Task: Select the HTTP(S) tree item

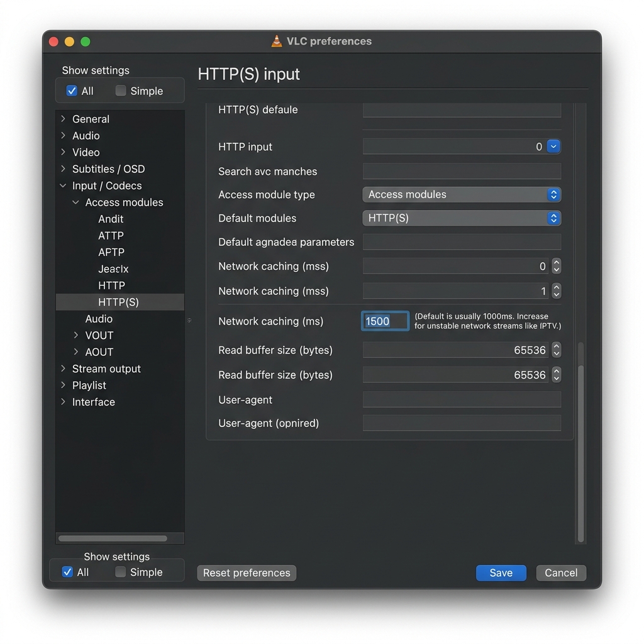Action: pyautogui.click(x=120, y=302)
